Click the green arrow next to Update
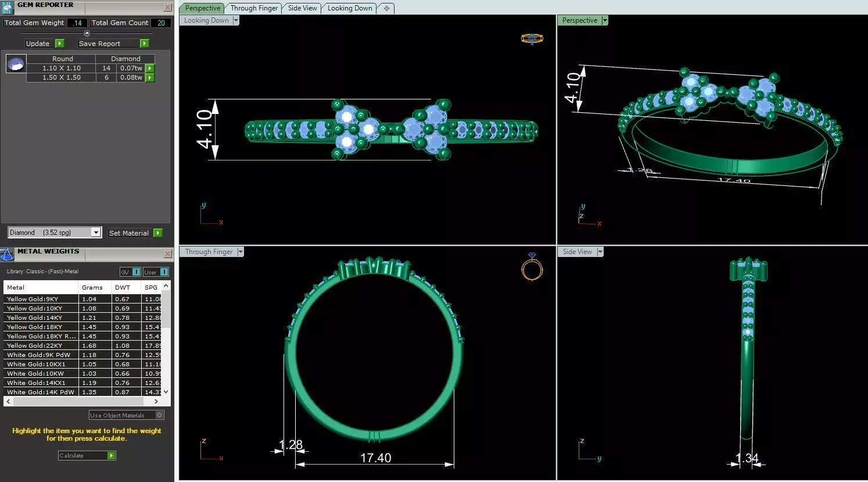The image size is (868, 482). (x=59, y=44)
